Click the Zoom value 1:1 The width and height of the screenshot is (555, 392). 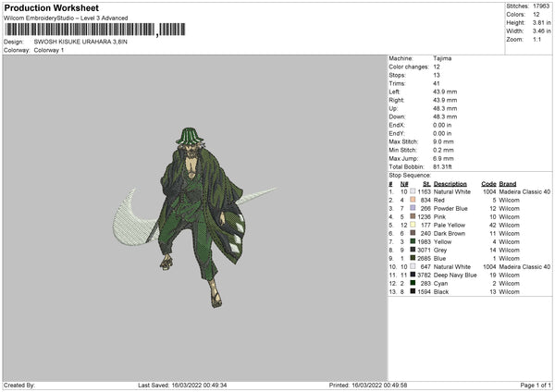point(536,39)
